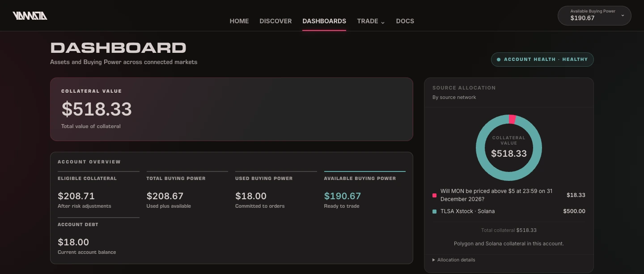The width and height of the screenshot is (644, 274).
Task: Open the TRADE dropdown menu
Action: [x=371, y=21]
